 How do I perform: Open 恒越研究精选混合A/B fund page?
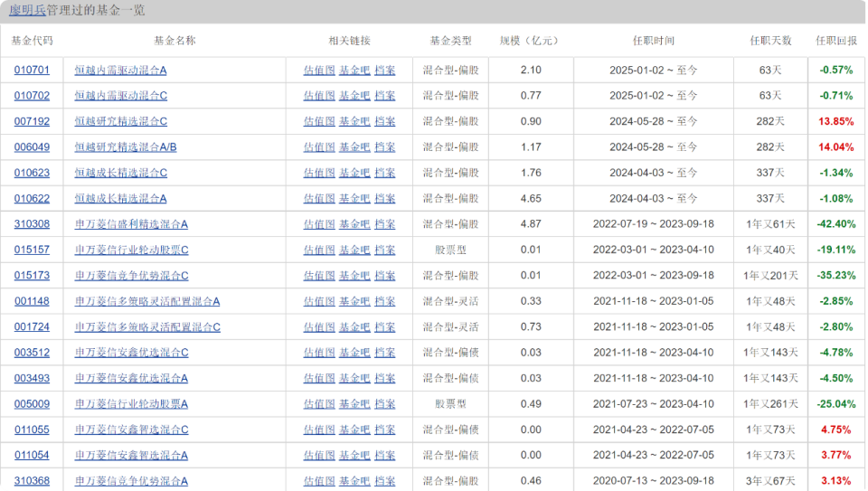pyautogui.click(x=126, y=147)
